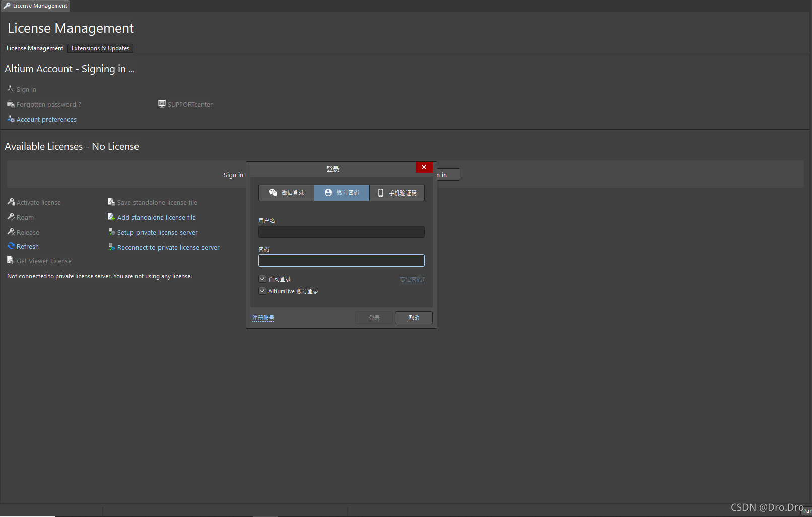Screen dimensions: 812x517
Task: Open the 注册账号 register account link
Action: (x=263, y=318)
